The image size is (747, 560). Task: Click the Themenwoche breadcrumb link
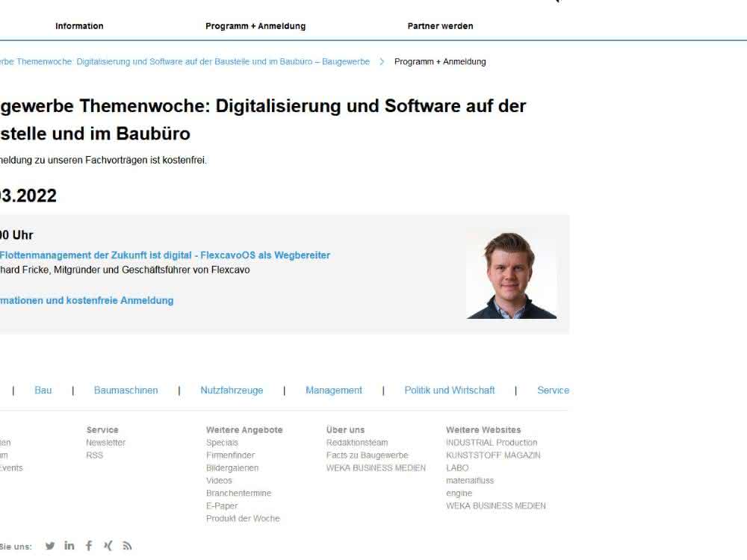pos(185,62)
